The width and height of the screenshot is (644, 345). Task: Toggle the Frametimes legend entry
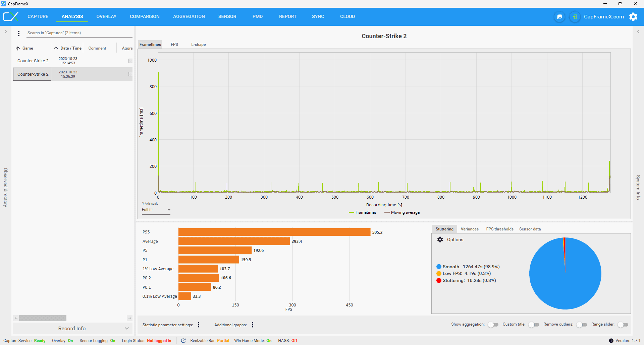(363, 212)
